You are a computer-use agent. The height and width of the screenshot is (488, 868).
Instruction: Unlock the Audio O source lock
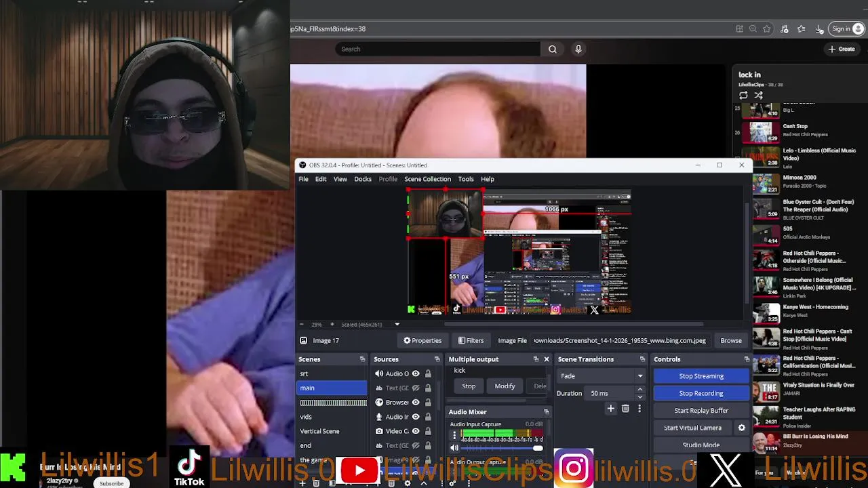(428, 373)
